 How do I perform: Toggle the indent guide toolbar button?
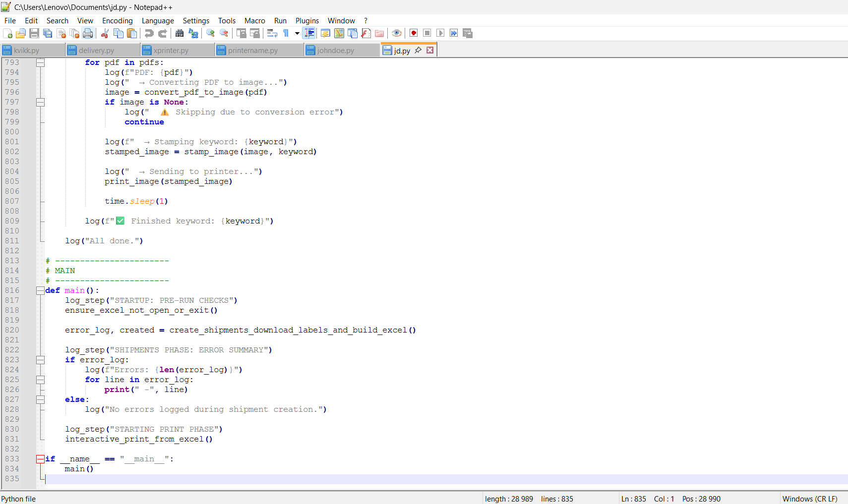[309, 33]
